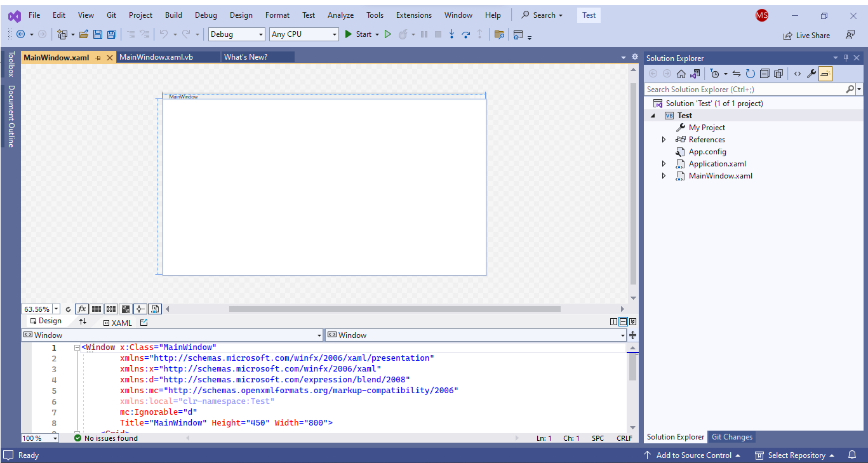Collapse the Test project node

pyautogui.click(x=653, y=116)
